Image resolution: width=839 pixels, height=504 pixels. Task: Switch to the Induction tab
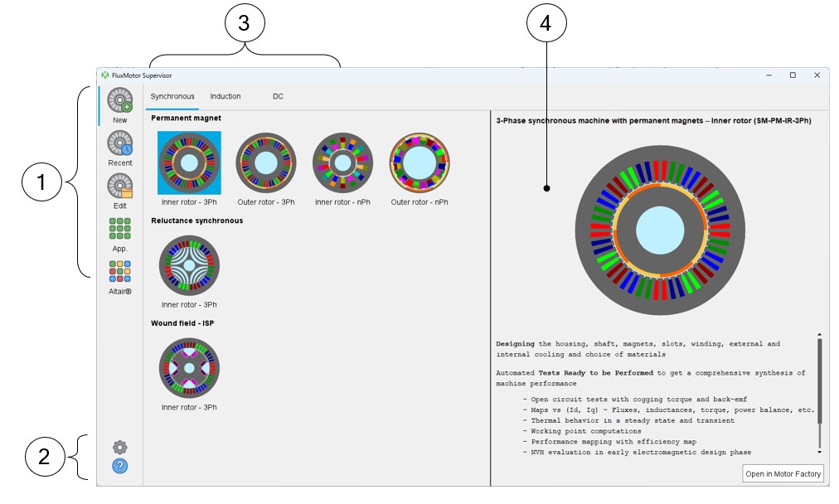coord(226,97)
